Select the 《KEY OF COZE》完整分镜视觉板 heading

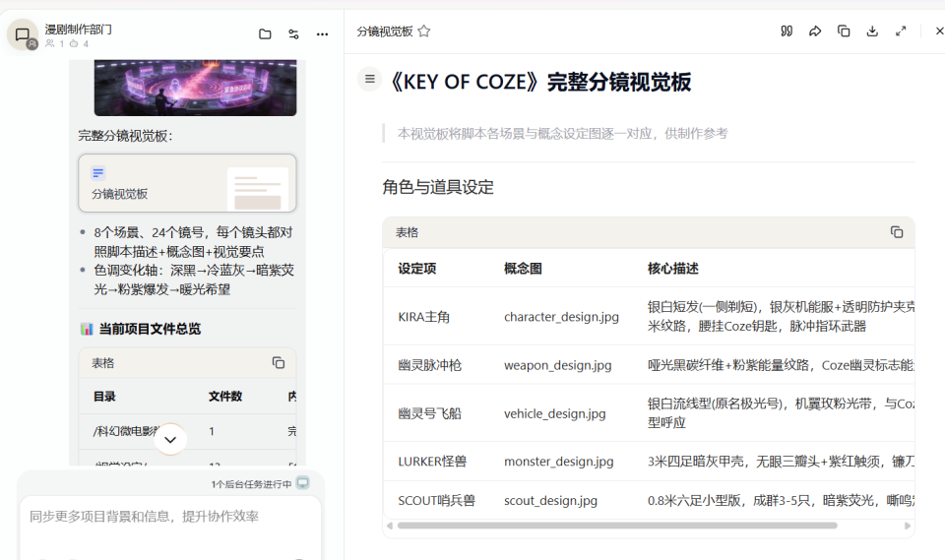540,82
